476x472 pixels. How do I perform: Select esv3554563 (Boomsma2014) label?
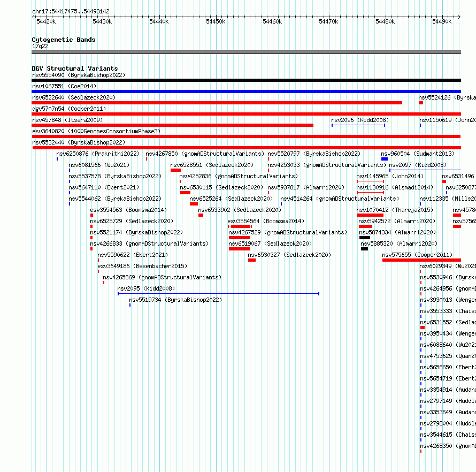click(128, 210)
